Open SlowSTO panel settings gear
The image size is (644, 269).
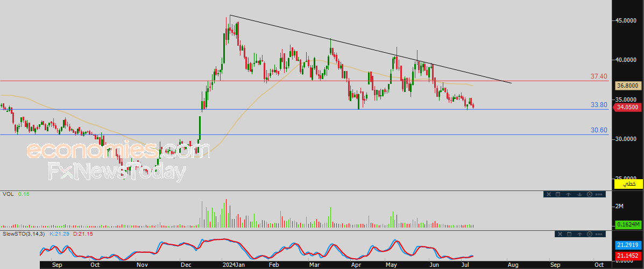point(589,234)
